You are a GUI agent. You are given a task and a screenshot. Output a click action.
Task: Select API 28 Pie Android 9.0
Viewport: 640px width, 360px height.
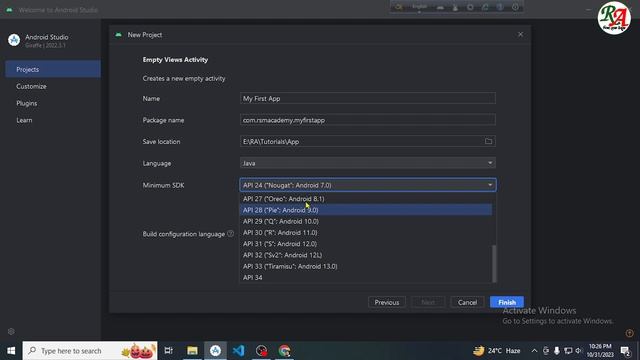click(x=366, y=210)
